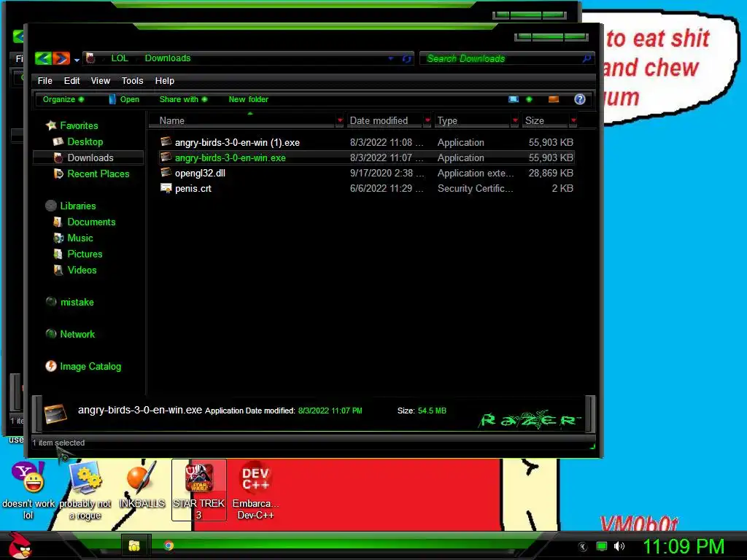Select Recent Places in the navigation pane
The height and width of the screenshot is (560, 747).
pos(98,174)
